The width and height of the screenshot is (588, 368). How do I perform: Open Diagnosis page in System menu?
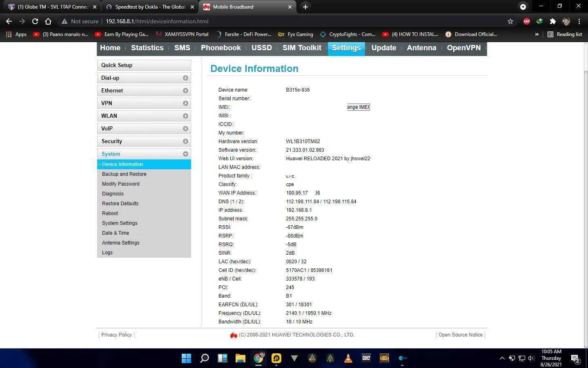[113, 194]
